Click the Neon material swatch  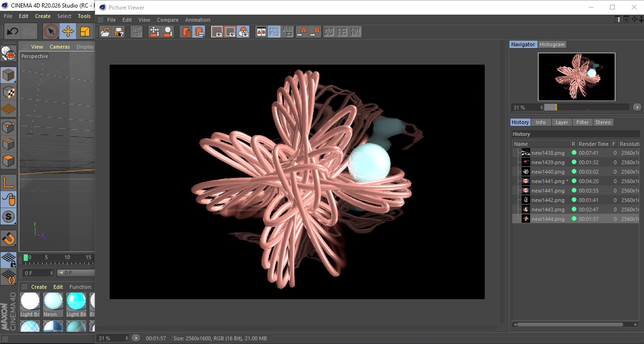pos(53,302)
